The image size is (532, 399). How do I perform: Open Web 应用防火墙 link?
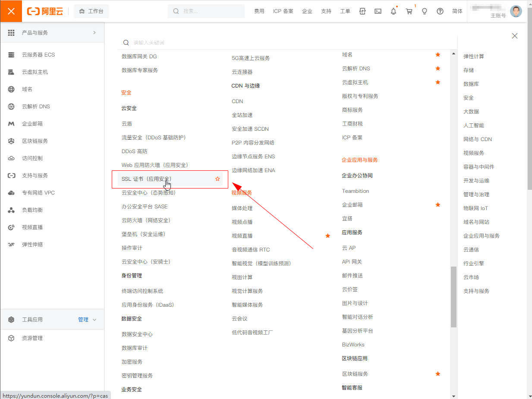click(x=155, y=165)
